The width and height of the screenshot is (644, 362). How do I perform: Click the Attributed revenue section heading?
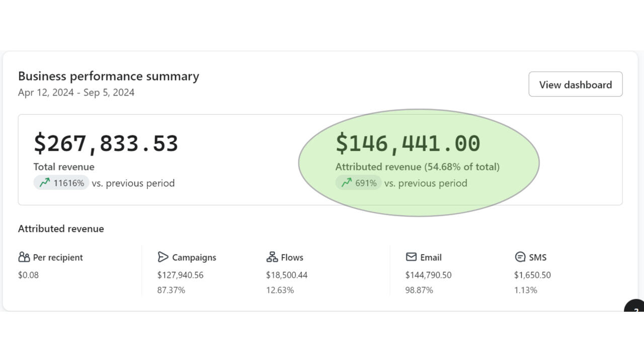point(61,229)
